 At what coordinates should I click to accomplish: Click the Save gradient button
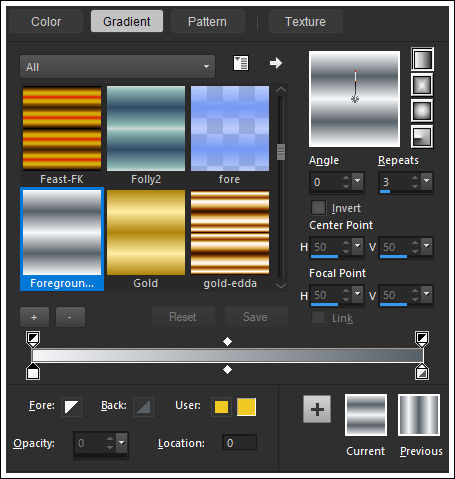255,317
